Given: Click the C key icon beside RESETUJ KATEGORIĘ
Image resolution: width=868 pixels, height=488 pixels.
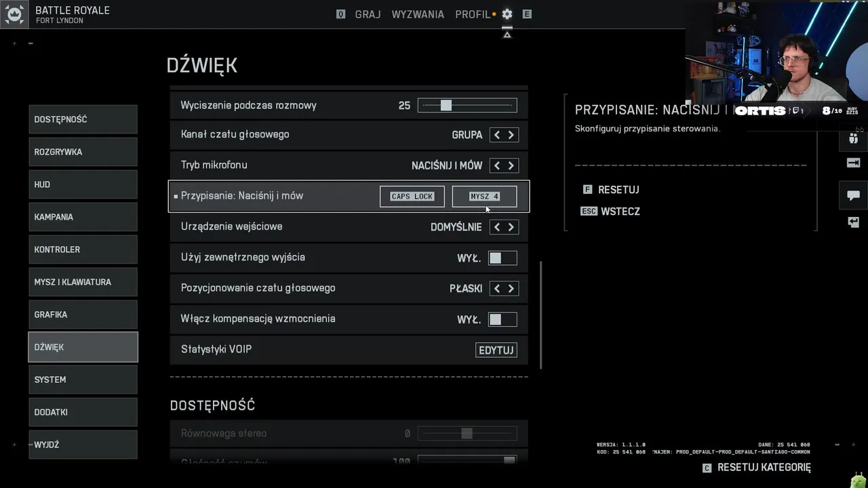Looking at the screenshot, I should pyautogui.click(x=707, y=468).
